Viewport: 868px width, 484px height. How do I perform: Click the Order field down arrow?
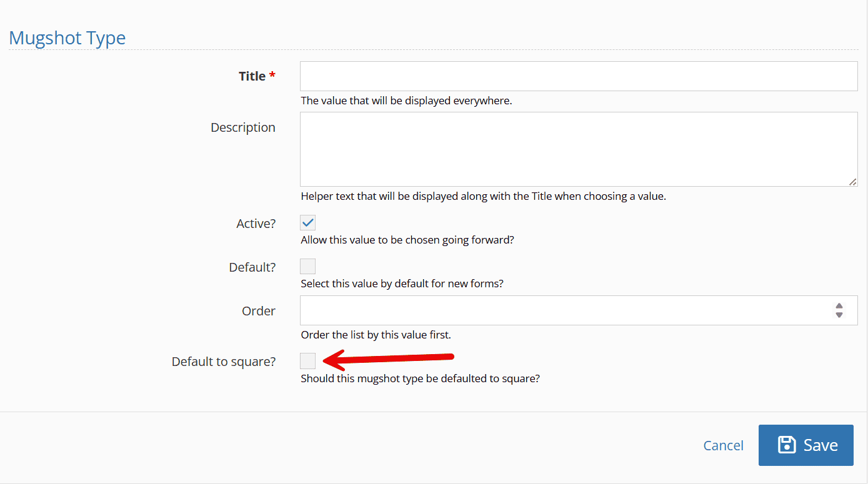(x=839, y=315)
